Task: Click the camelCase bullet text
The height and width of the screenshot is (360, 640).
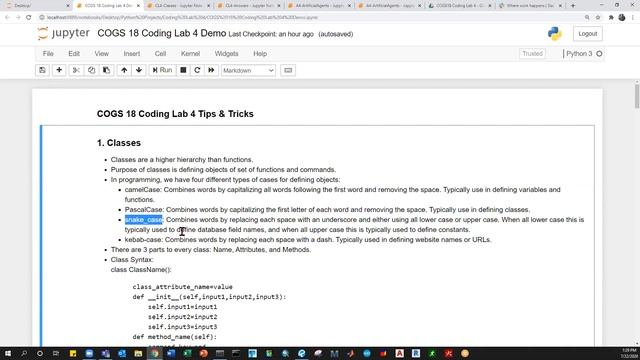Action: [x=342, y=195]
